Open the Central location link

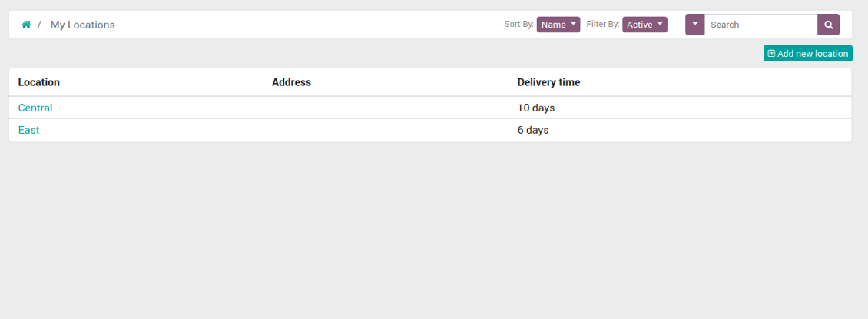(35, 108)
